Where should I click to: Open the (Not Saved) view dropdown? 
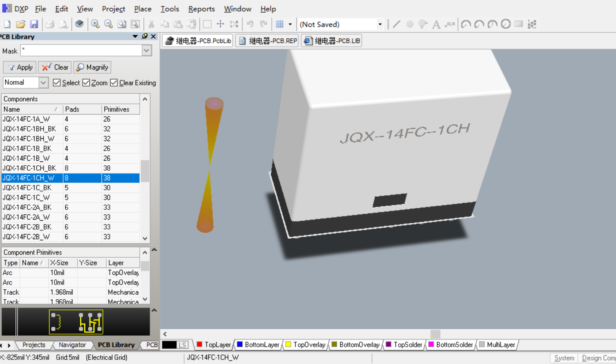tap(380, 24)
